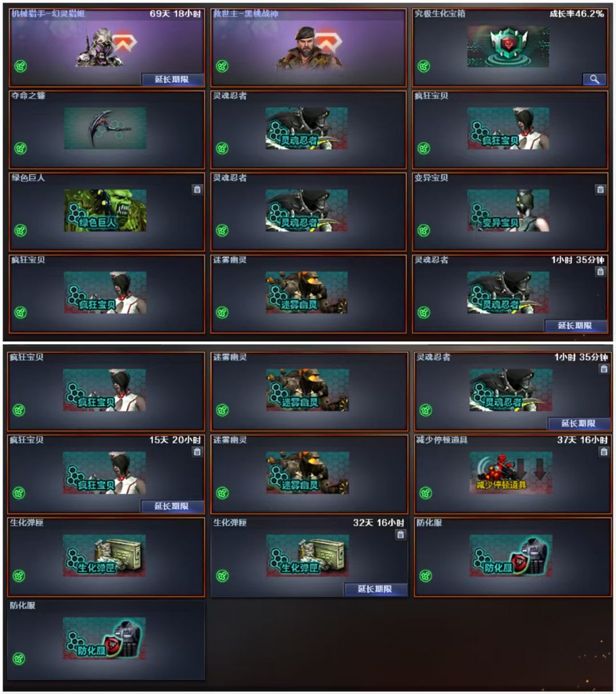
Task: Click trash icon on 32天 16小时 生化弹匣 card
Action: [x=400, y=535]
